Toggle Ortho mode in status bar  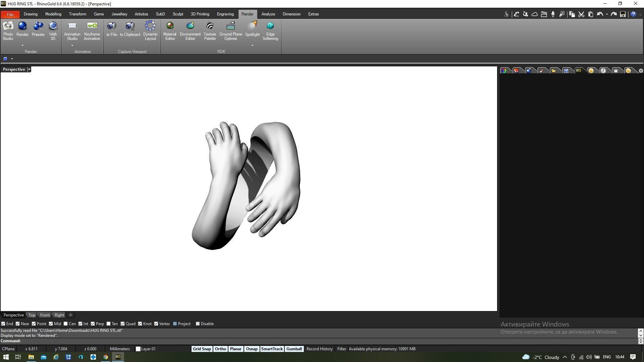[220, 349]
